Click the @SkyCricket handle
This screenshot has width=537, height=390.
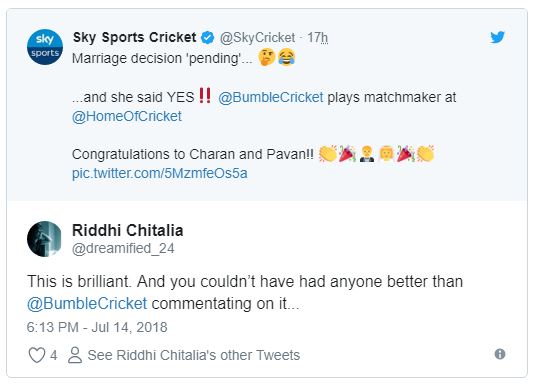257,38
